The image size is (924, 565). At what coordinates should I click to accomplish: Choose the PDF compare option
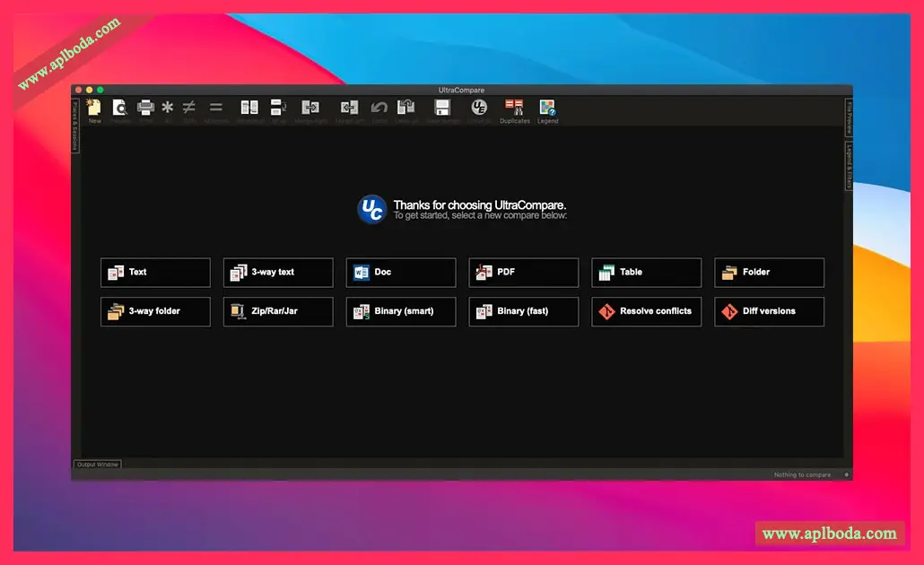pyautogui.click(x=523, y=273)
